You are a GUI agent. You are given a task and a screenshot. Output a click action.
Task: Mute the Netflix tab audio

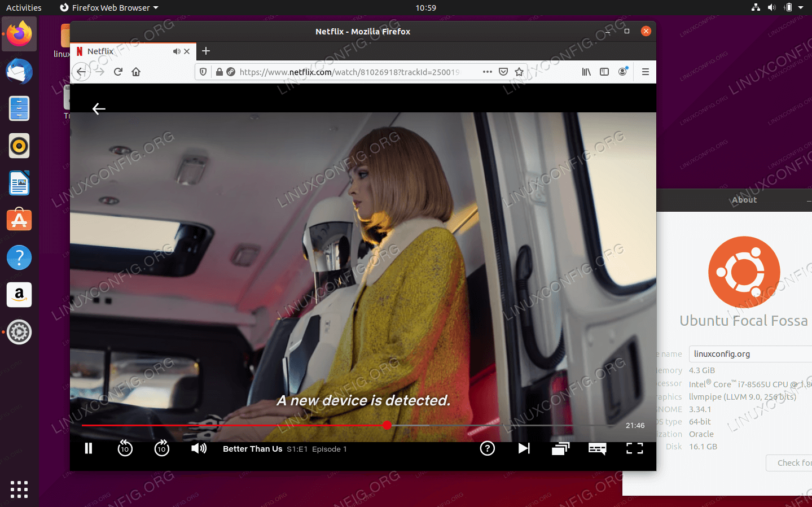point(177,51)
